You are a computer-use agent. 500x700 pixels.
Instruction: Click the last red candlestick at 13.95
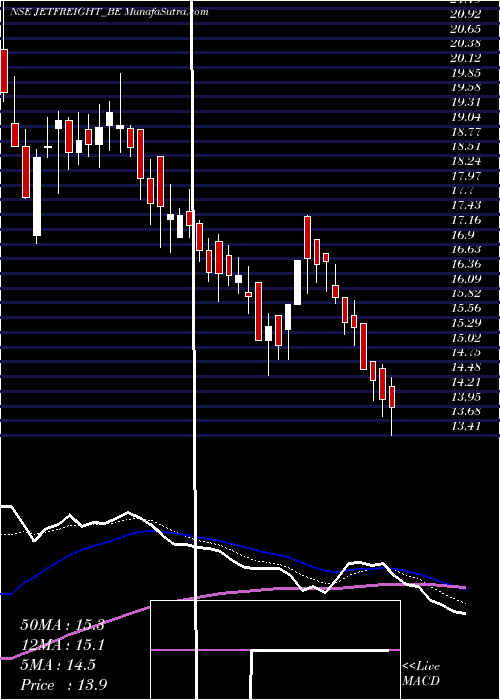(x=392, y=397)
